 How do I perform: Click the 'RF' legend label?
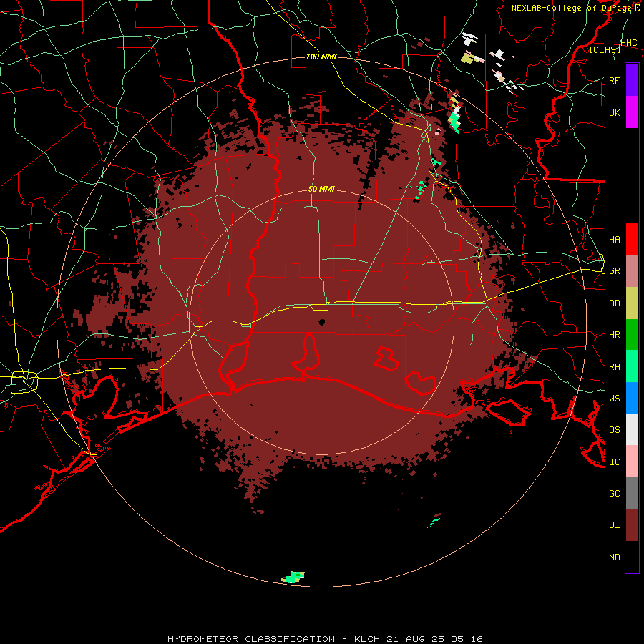(615, 80)
